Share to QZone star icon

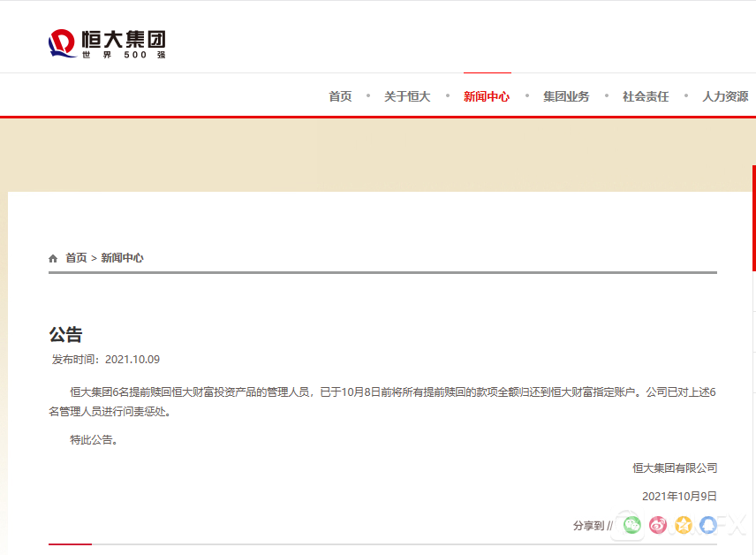point(684,525)
